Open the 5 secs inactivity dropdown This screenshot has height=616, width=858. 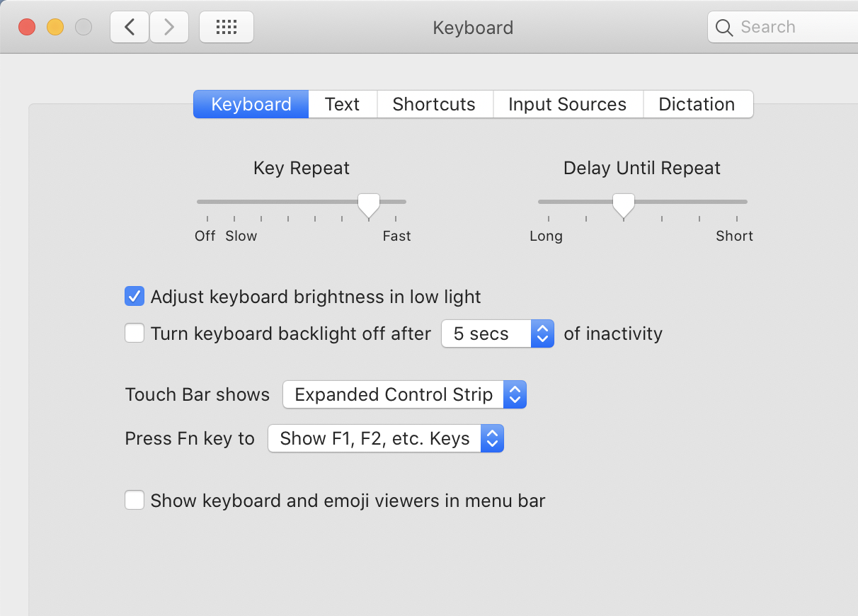point(497,333)
